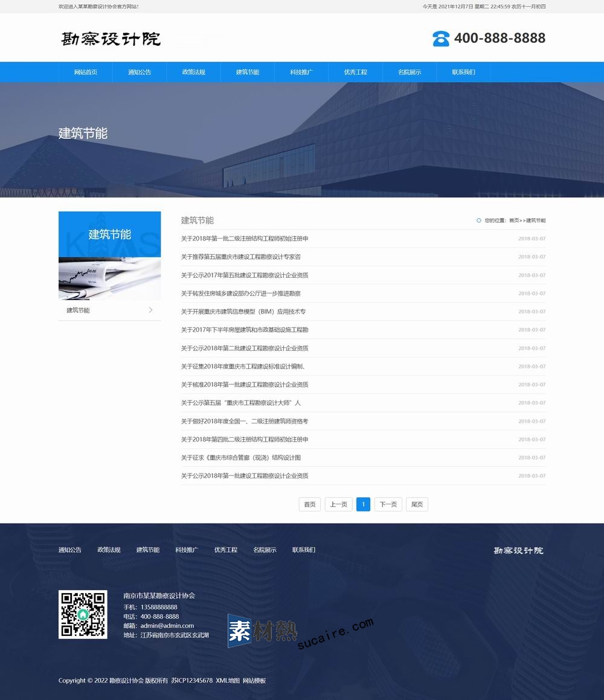Click the footer 勘察设计院 logo
Viewport: 604px width, 700px height.
pos(518,550)
